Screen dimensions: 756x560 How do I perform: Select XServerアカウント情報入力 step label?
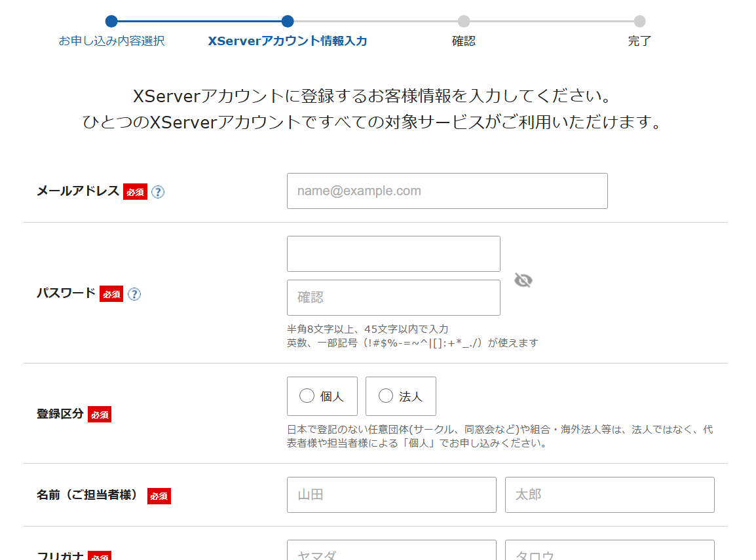288,41
